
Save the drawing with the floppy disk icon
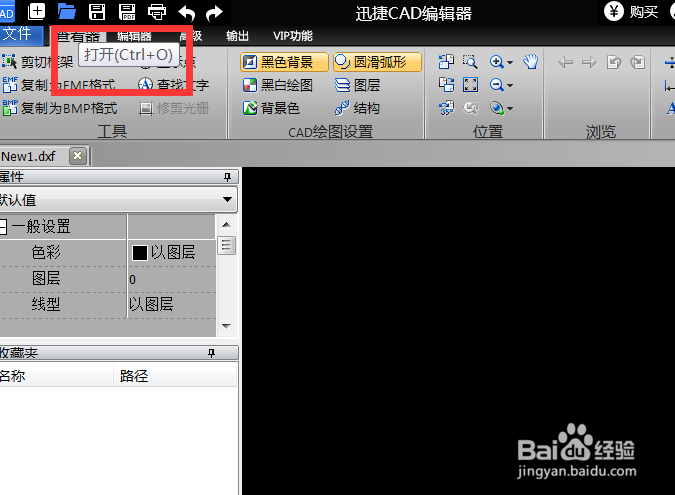97,11
